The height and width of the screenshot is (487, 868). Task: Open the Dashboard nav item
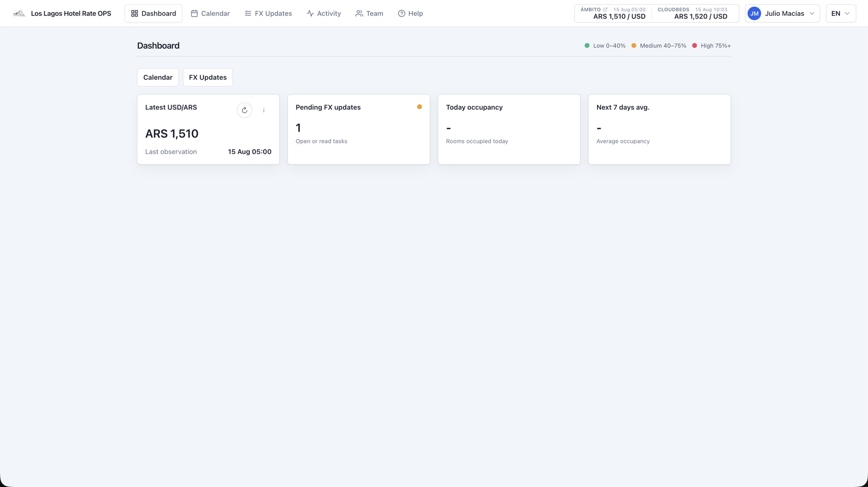pos(153,14)
